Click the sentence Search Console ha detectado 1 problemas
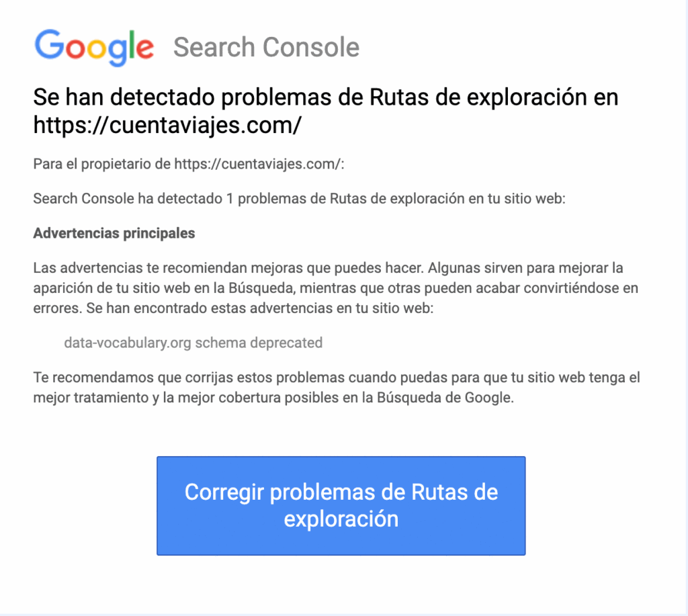 [x=299, y=199]
